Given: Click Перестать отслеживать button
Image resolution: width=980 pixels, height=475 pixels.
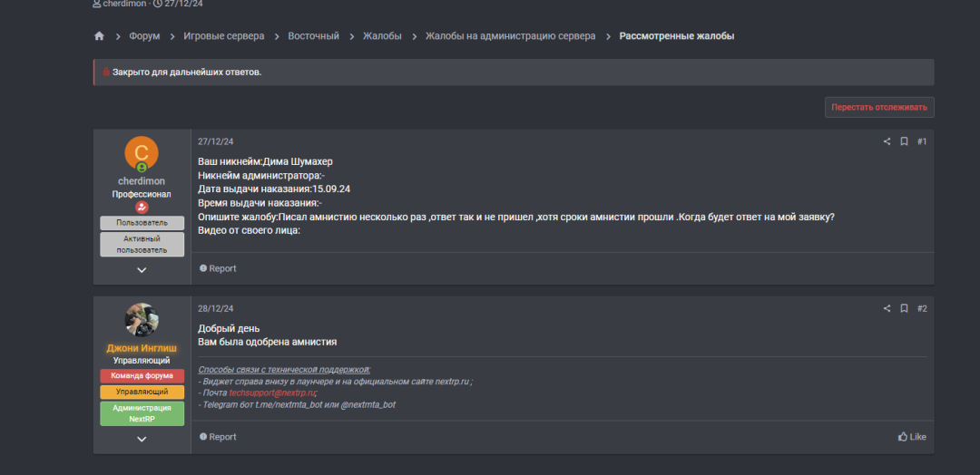Looking at the screenshot, I should tap(878, 107).
